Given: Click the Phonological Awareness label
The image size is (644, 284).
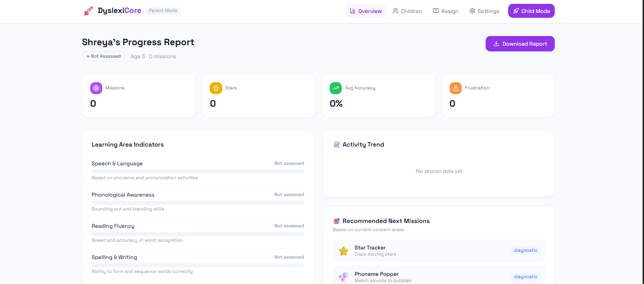Looking at the screenshot, I should tap(123, 195).
